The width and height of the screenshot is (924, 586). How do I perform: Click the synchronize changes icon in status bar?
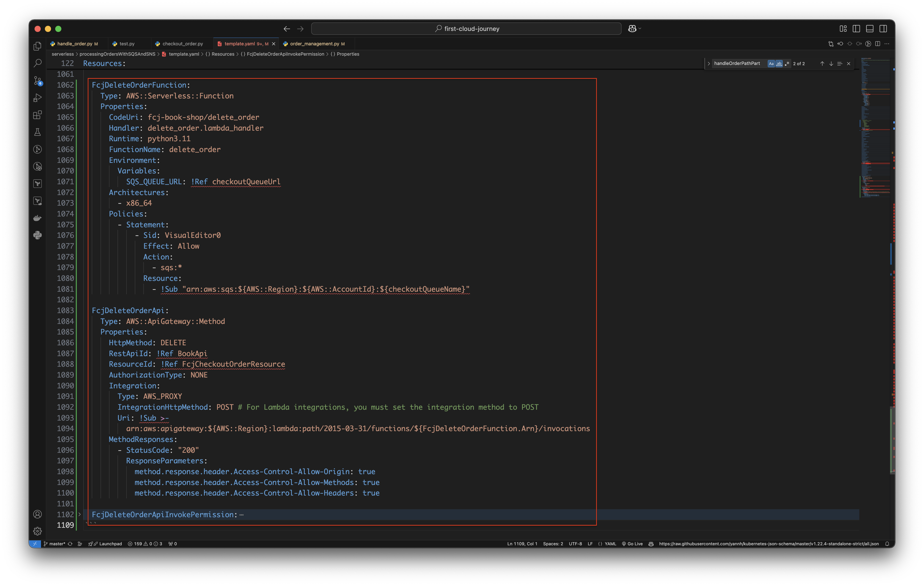70,544
